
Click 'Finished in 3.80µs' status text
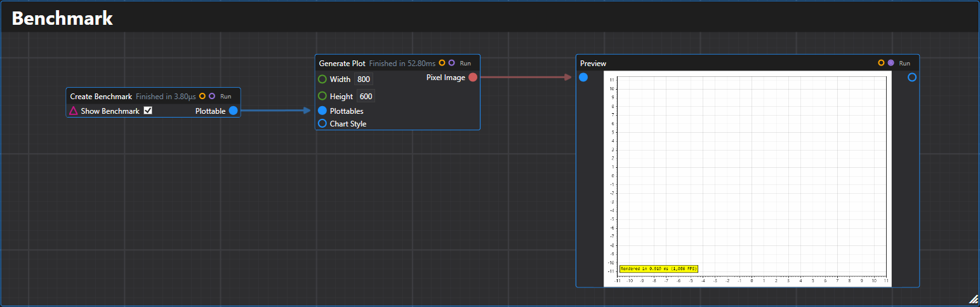click(166, 97)
